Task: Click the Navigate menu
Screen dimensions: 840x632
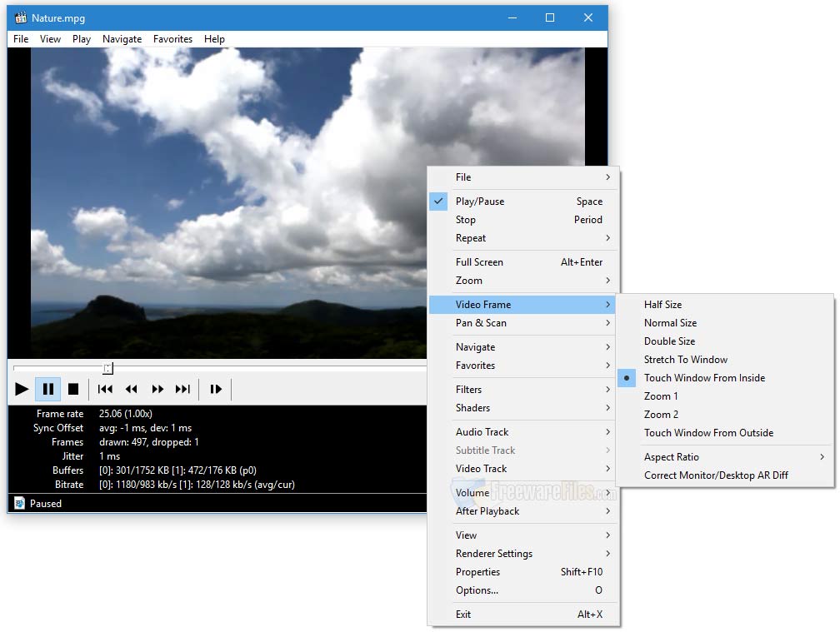Action: tap(122, 38)
